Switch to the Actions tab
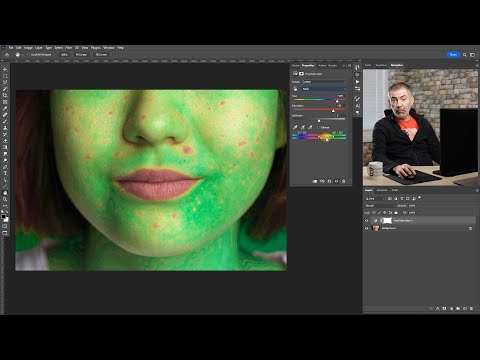 (x=322, y=65)
